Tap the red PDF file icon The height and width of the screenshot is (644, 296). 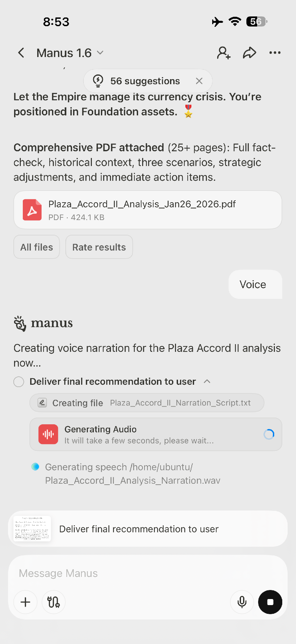point(32,210)
